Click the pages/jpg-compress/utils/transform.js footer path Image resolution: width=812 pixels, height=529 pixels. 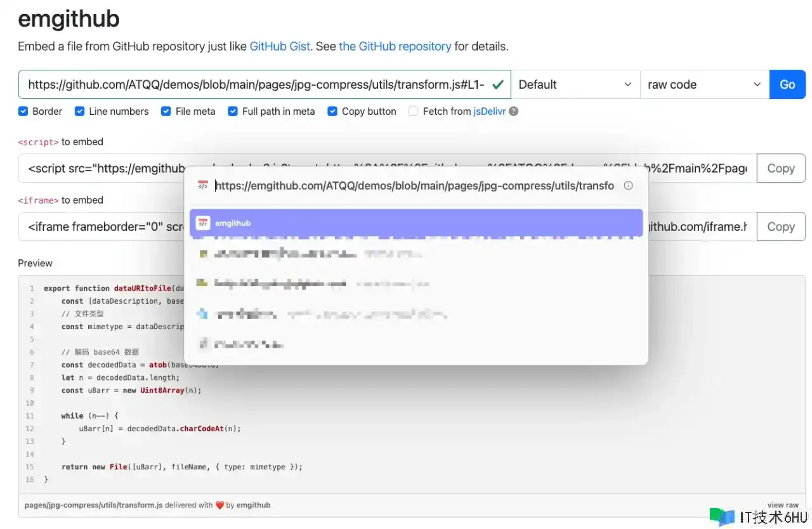(93, 505)
